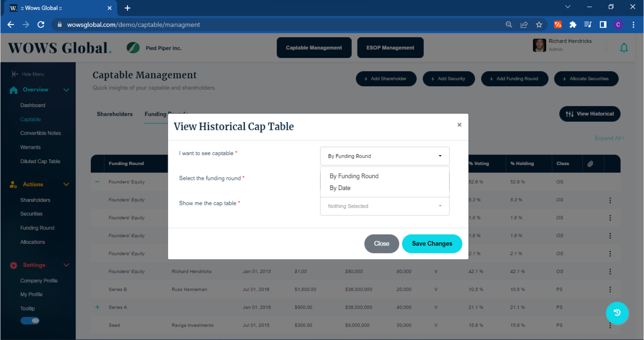The image size is (644, 340).
Task: Open Diluted Cap Table in sidebar
Action: [40, 161]
